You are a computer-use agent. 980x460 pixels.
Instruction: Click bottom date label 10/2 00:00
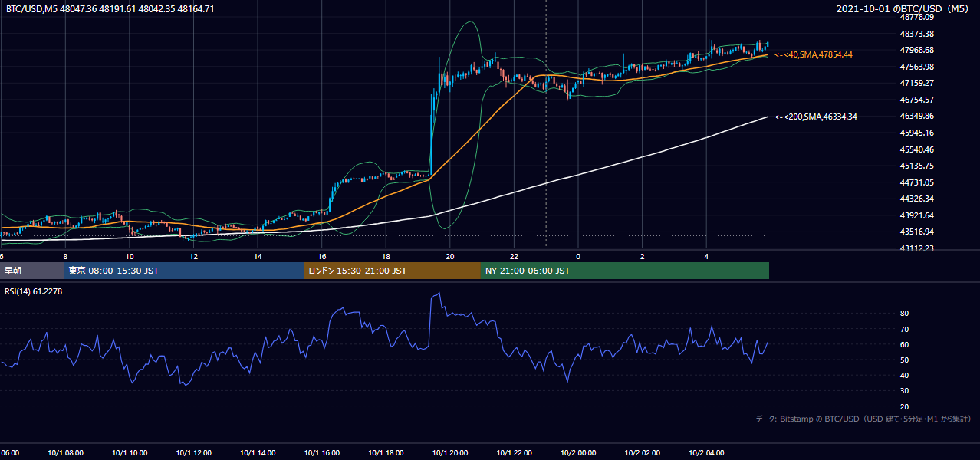coord(578,453)
